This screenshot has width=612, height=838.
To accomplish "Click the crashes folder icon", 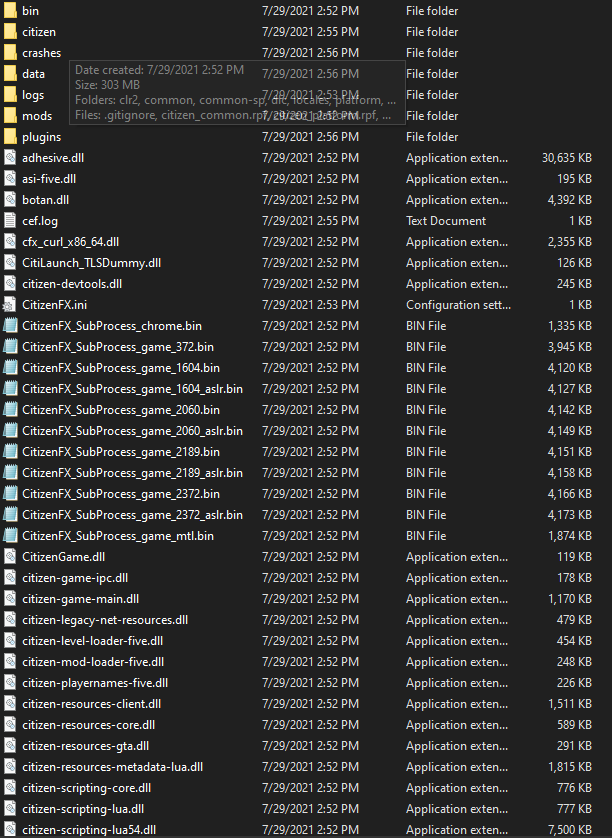I will pyautogui.click(x=10, y=52).
